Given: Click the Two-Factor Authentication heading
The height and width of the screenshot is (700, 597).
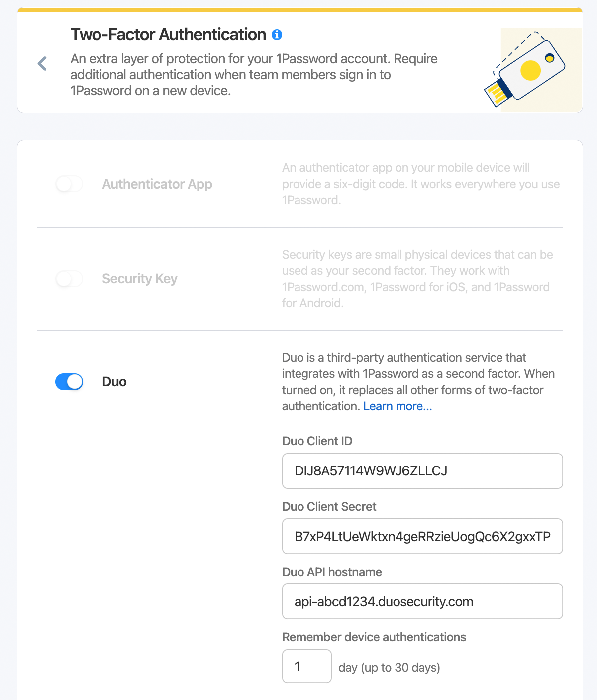Looking at the screenshot, I should pos(169,35).
